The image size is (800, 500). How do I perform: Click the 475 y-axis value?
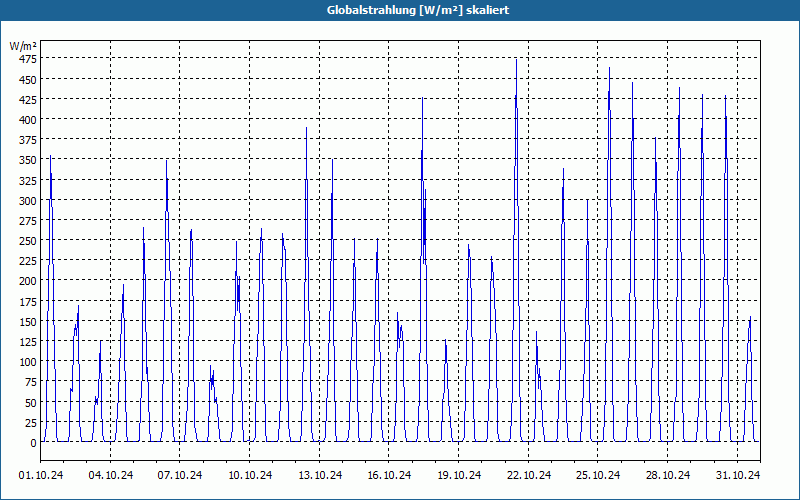(x=28, y=59)
